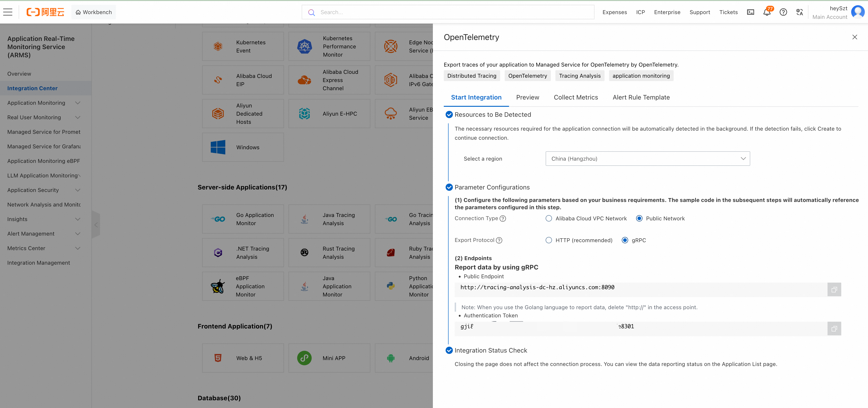Go to Integration Management in the sidebar
This screenshot has height=408, width=868.
coord(38,263)
